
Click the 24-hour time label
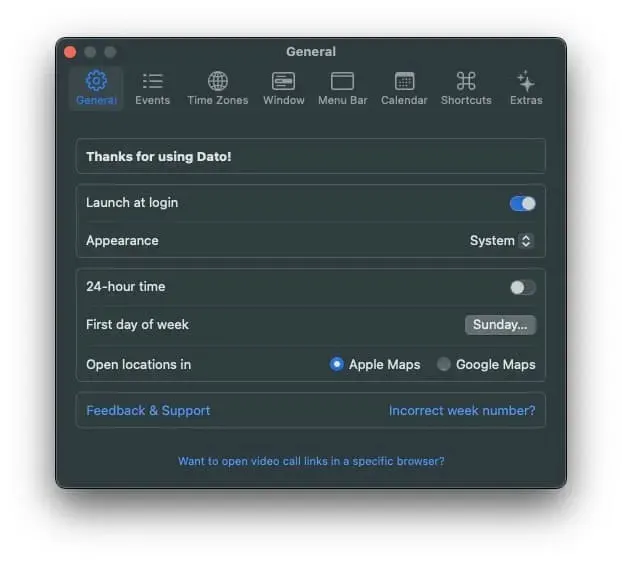click(125, 286)
